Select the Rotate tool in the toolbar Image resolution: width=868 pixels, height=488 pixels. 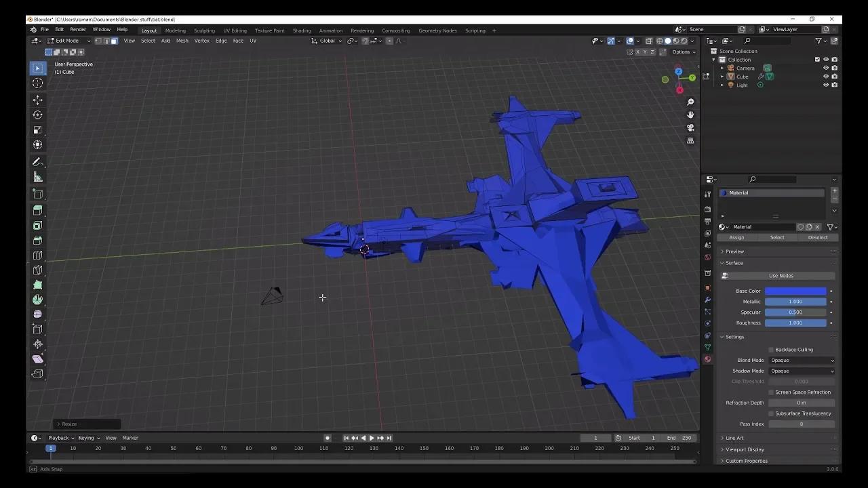38,115
